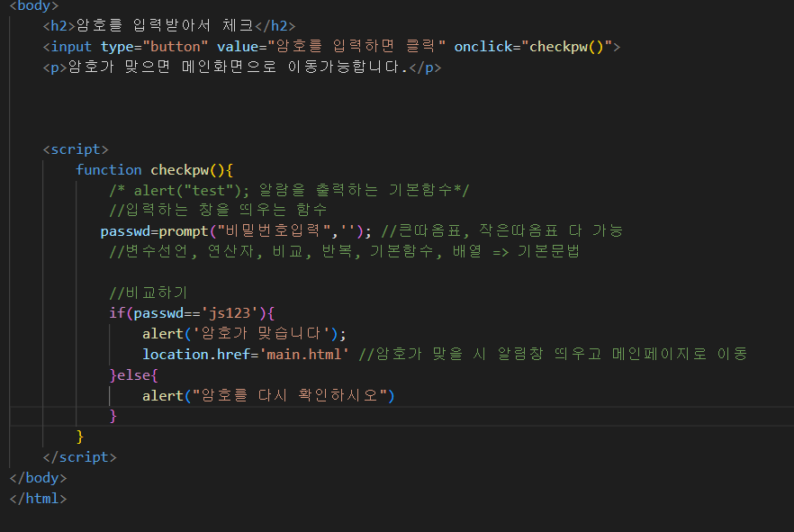
Task: Click the type="button" attribute
Action: point(154,47)
